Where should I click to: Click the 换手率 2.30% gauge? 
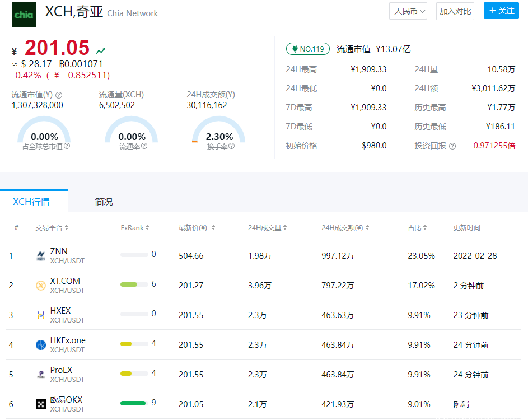(x=219, y=132)
